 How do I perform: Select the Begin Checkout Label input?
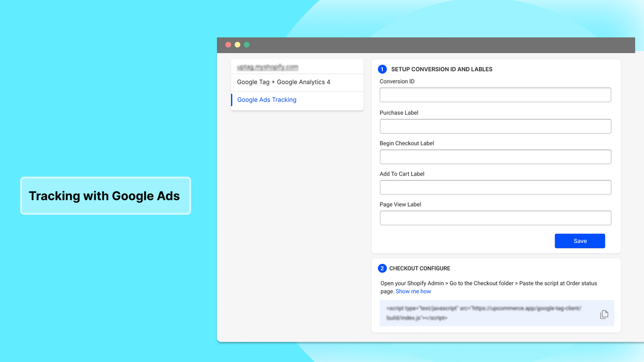point(495,157)
